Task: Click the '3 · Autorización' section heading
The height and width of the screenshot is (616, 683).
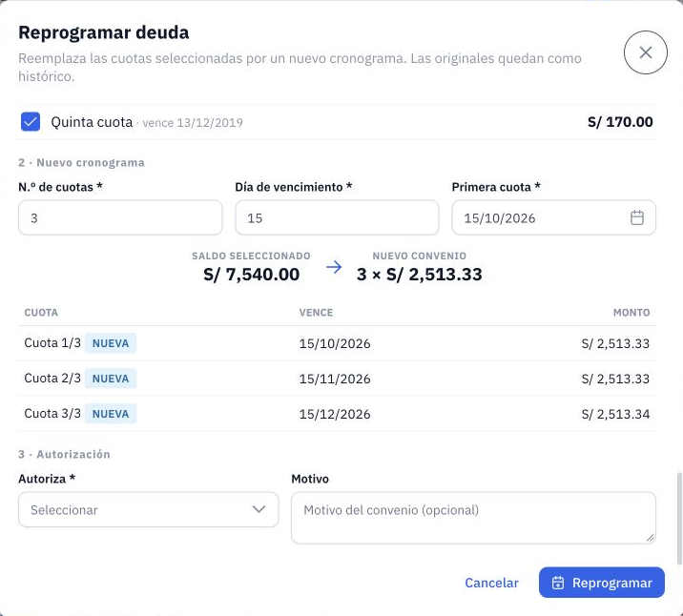Action: (x=64, y=455)
